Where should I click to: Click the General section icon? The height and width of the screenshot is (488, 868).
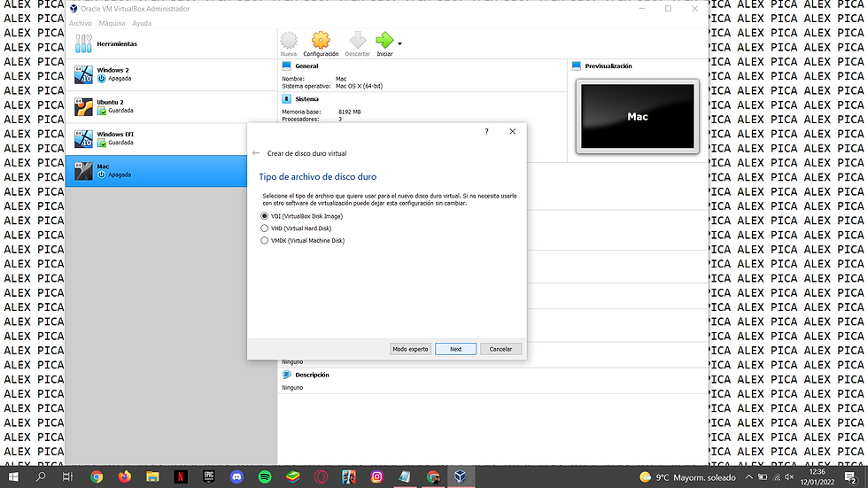pyautogui.click(x=286, y=66)
